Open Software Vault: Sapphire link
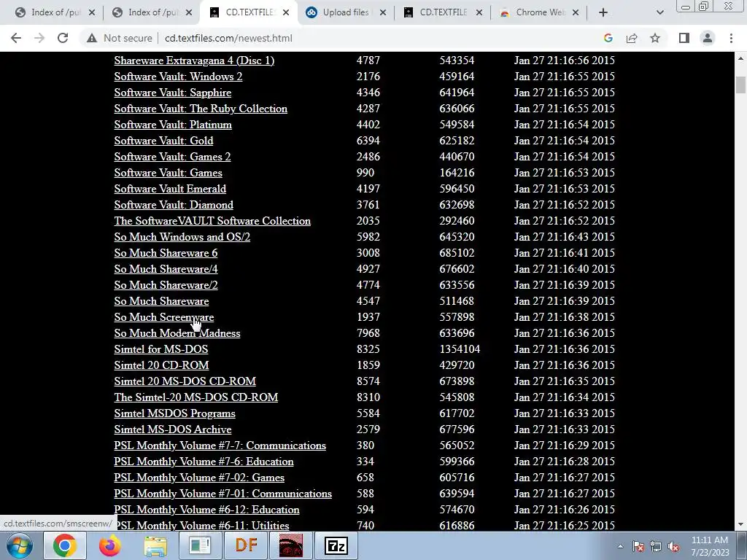 [172, 93]
